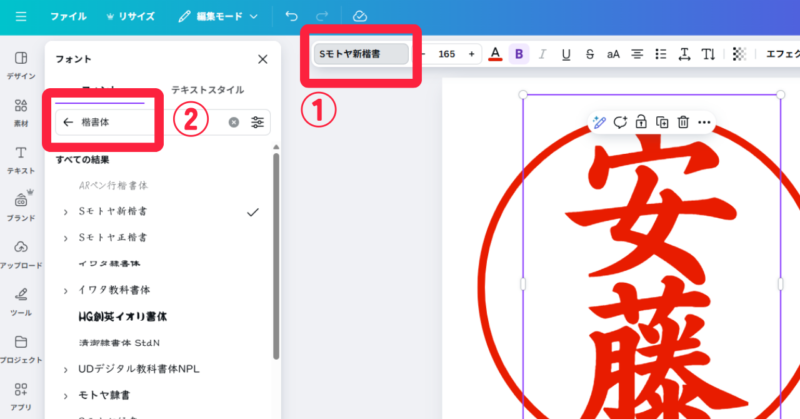Click the font list scrollbar
The height and width of the screenshot is (419, 800).
point(276,255)
